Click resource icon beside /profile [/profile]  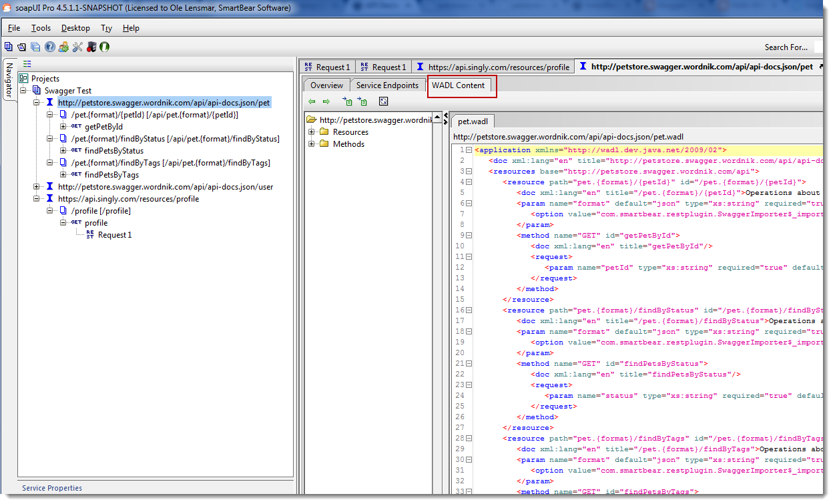[x=63, y=211]
